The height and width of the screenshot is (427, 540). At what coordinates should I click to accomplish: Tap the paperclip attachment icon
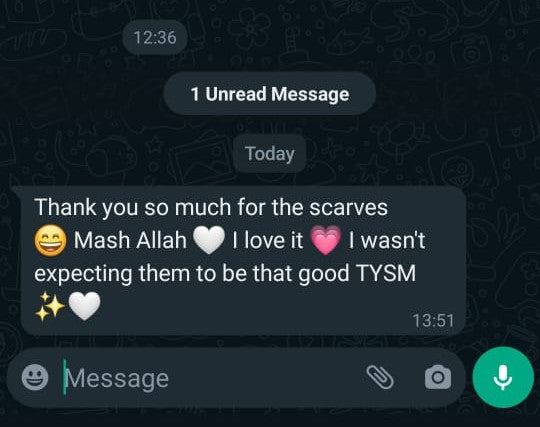[380, 377]
